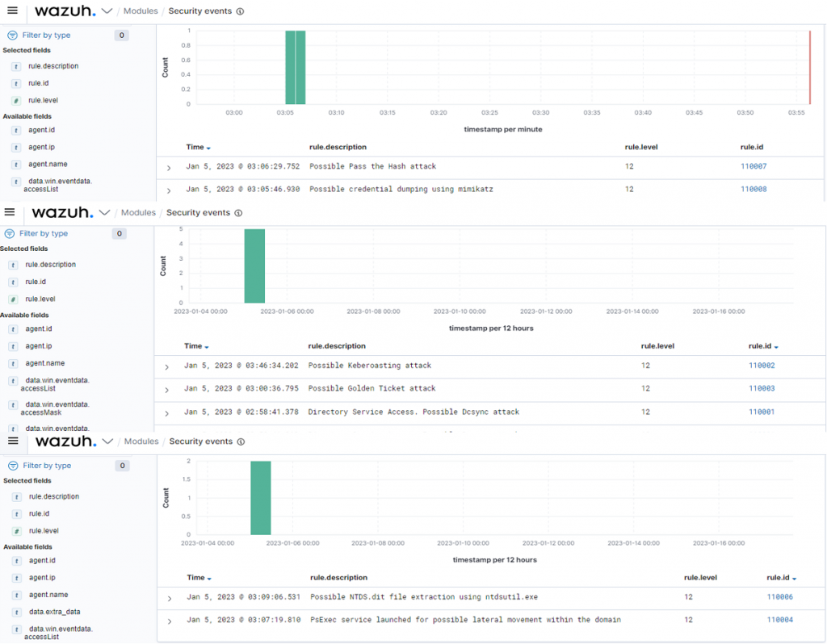Click the rule.level column header in the PsExec table
The width and height of the screenshot is (827, 644).
pos(700,578)
